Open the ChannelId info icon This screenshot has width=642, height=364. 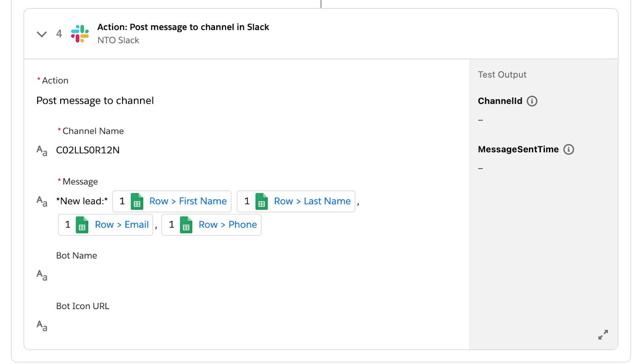point(532,101)
